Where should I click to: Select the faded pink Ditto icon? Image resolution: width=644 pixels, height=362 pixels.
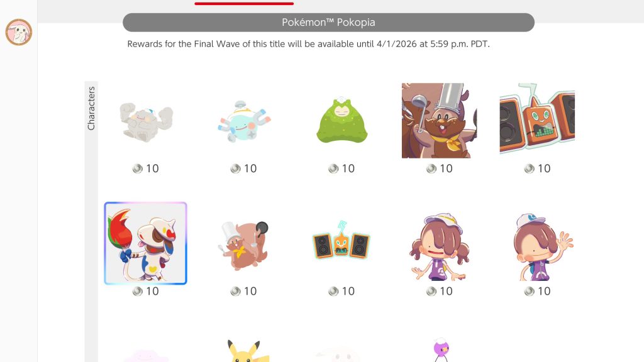146,355
